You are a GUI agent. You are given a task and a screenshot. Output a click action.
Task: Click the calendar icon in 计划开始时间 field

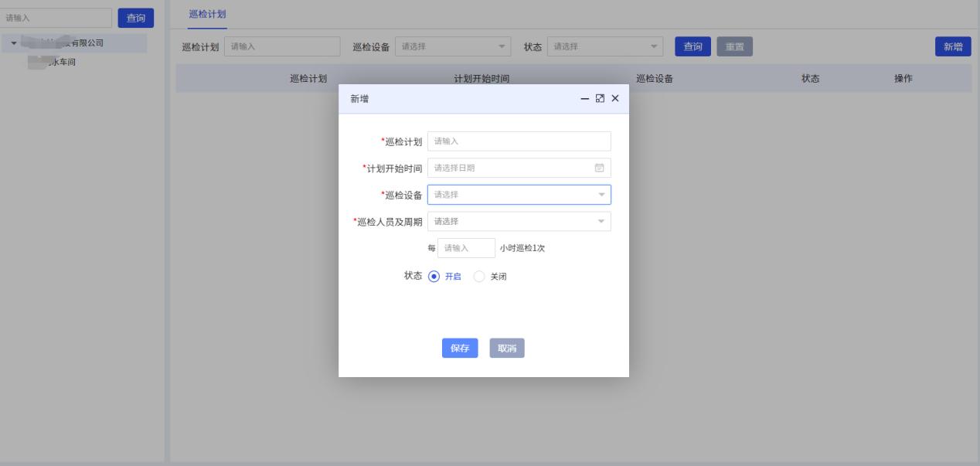point(599,168)
